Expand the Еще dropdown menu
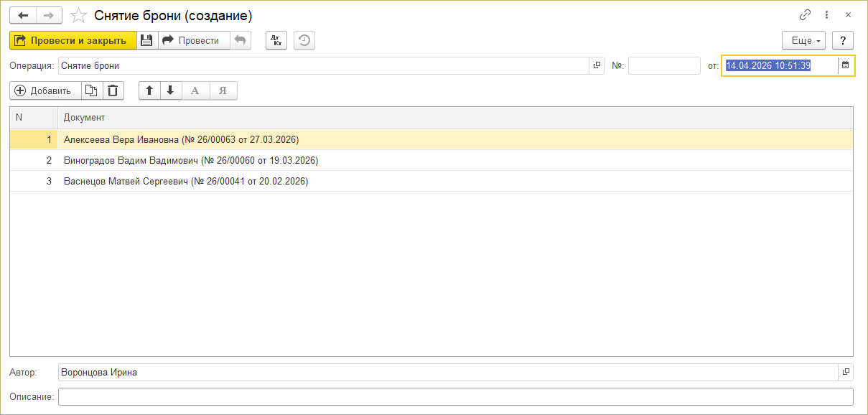 (x=804, y=40)
